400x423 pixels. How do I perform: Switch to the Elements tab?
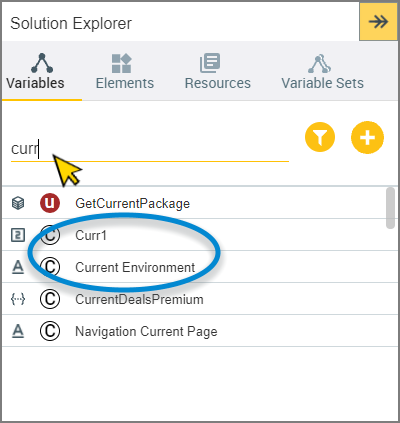pyautogui.click(x=125, y=72)
